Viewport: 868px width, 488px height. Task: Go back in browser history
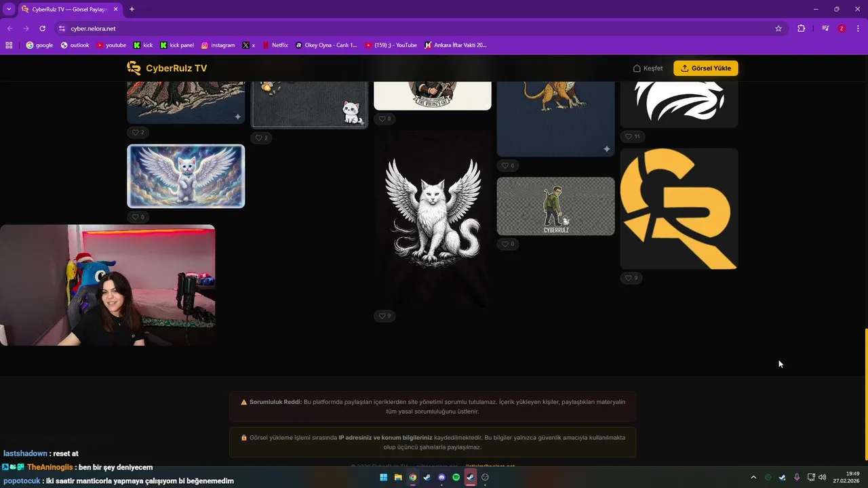tap(9, 28)
